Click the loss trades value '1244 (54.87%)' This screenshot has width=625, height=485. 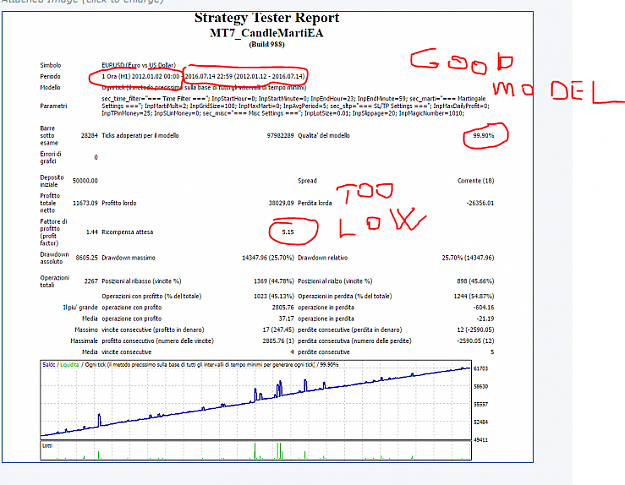click(x=474, y=296)
